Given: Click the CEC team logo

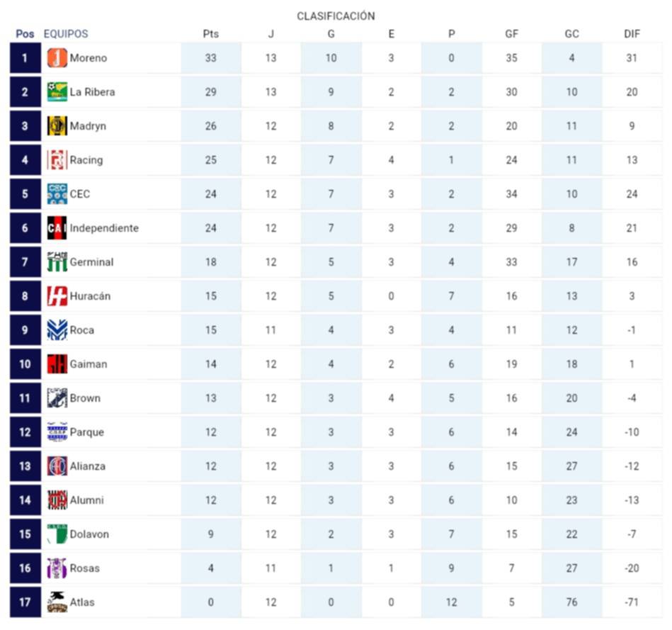Looking at the screenshot, I should pyautogui.click(x=57, y=194).
